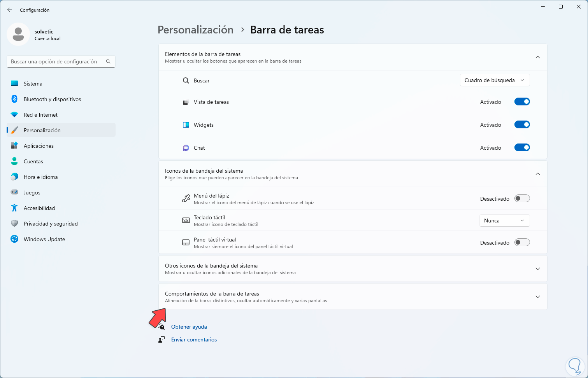Click the Privacidad y seguridad shield icon
The image size is (588, 378).
[x=14, y=224]
